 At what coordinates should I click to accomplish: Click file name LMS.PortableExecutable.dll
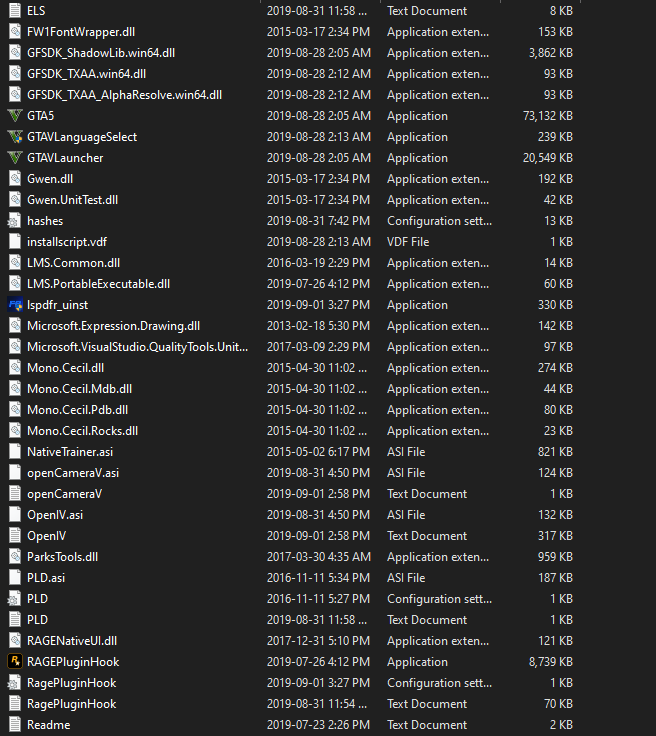click(x=99, y=284)
